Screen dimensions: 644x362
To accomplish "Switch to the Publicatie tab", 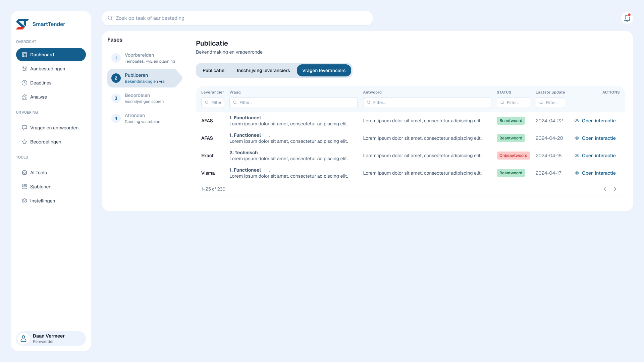I will 213,70.
